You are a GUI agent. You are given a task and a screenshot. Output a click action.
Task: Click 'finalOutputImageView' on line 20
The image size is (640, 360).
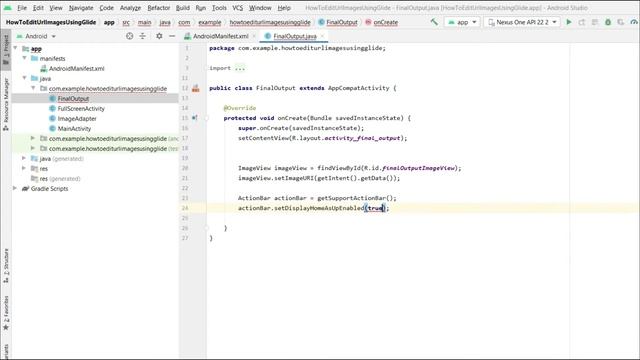coord(418,168)
